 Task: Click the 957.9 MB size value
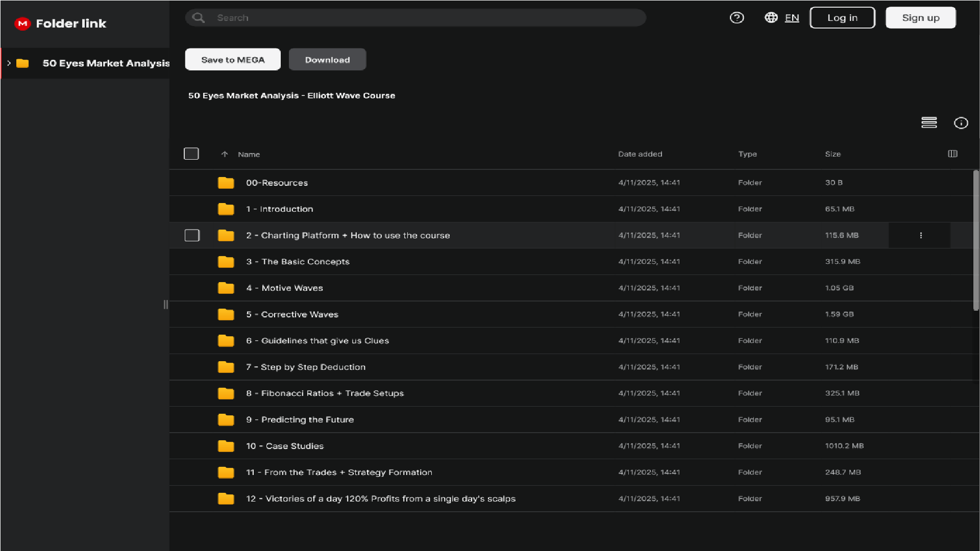842,499
